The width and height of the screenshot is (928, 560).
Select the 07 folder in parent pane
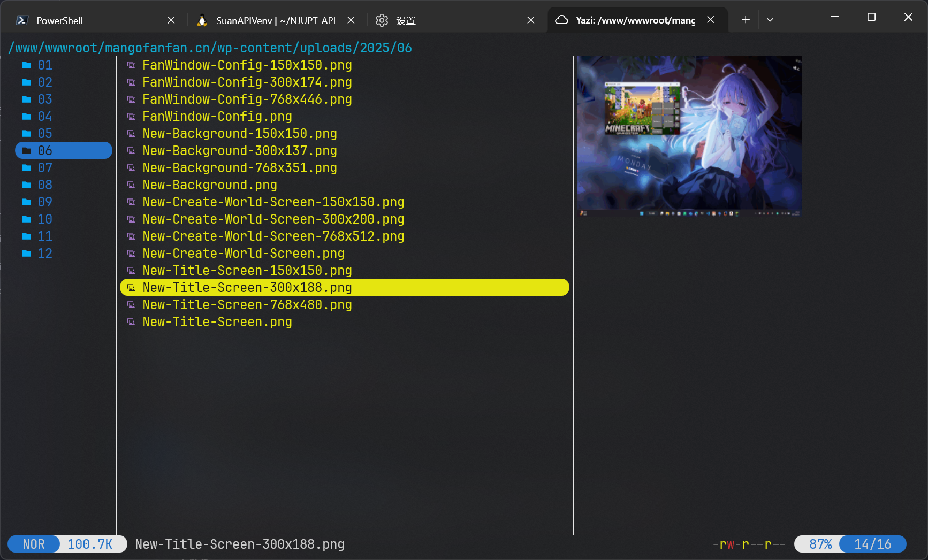(45, 168)
